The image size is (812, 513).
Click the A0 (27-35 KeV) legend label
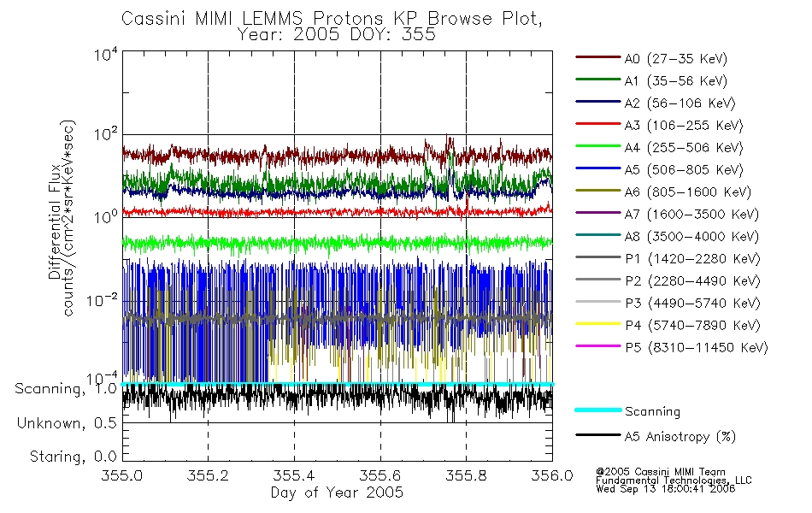tap(676, 59)
